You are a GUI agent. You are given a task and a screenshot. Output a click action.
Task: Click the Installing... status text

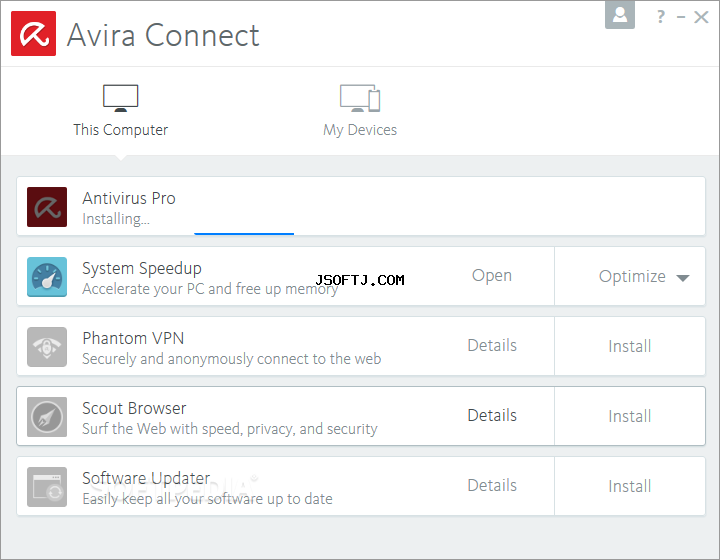pyautogui.click(x=116, y=219)
